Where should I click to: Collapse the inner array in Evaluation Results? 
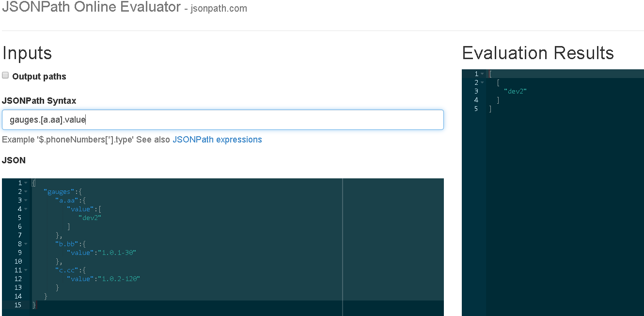click(482, 82)
